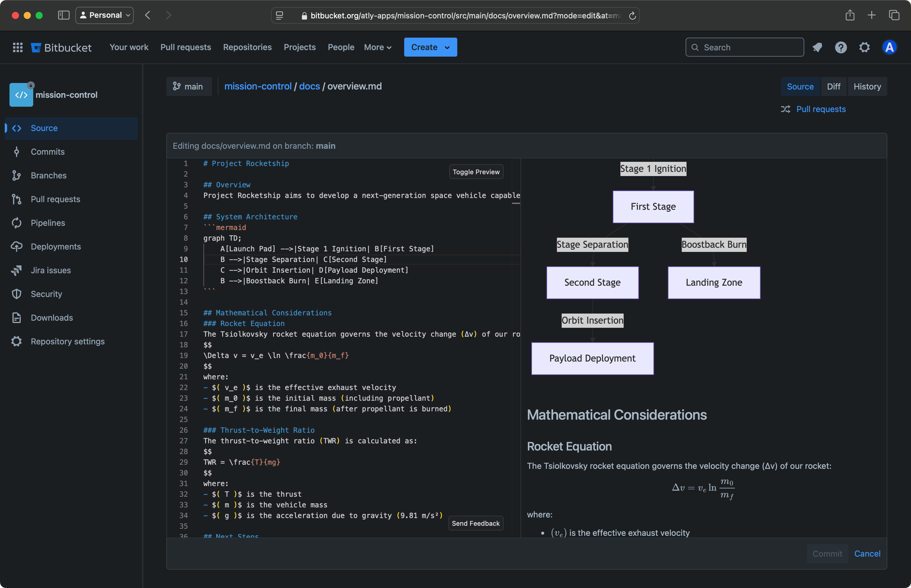Click the mission-control breadcrumb link
Viewport: 911px width, 588px height.
pyautogui.click(x=258, y=86)
